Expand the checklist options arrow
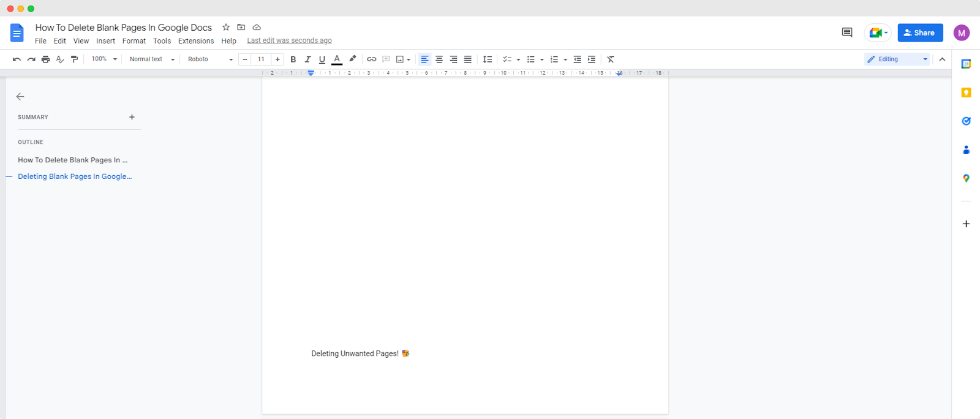Image resolution: width=980 pixels, height=419 pixels. [x=518, y=59]
